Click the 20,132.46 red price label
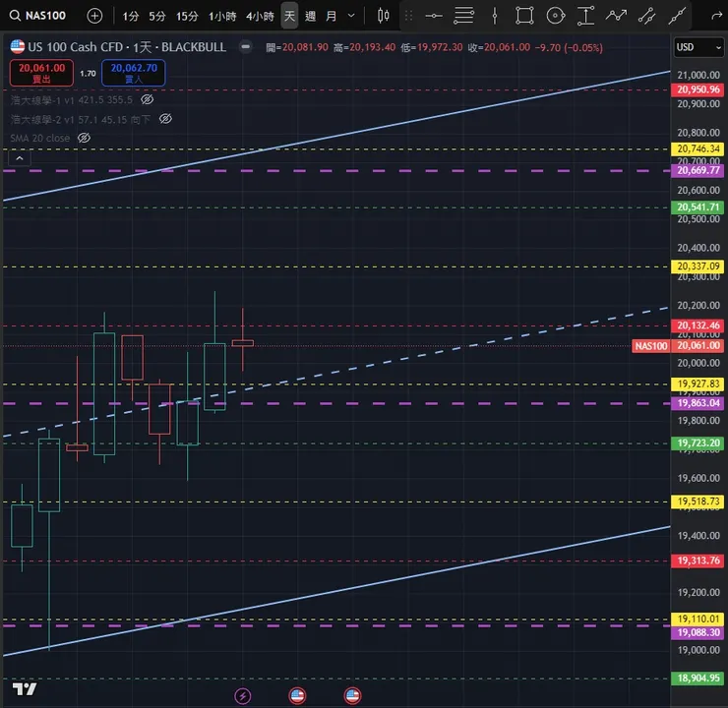Viewport: 728px width, 708px height. pyautogui.click(x=698, y=325)
